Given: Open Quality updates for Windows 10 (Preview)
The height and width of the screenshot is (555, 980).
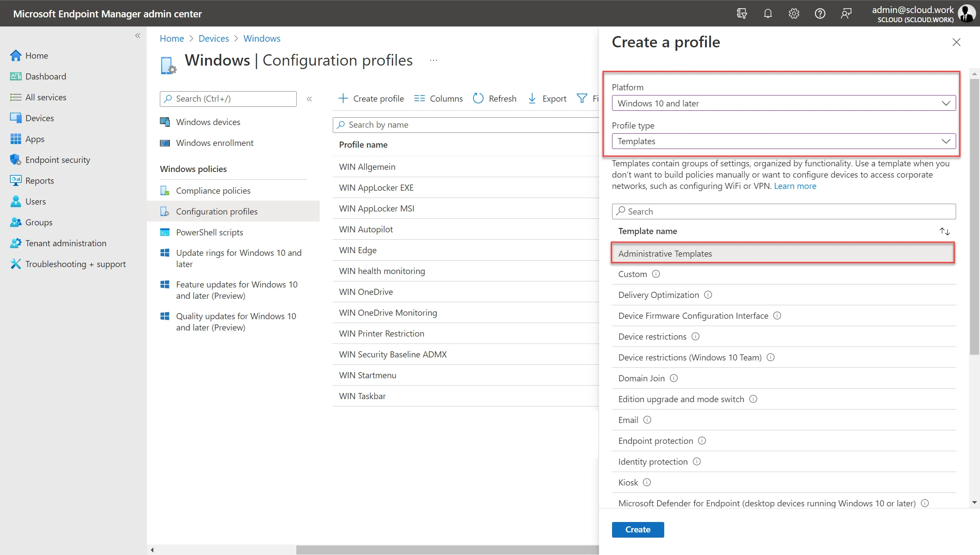Looking at the screenshot, I should tap(236, 322).
